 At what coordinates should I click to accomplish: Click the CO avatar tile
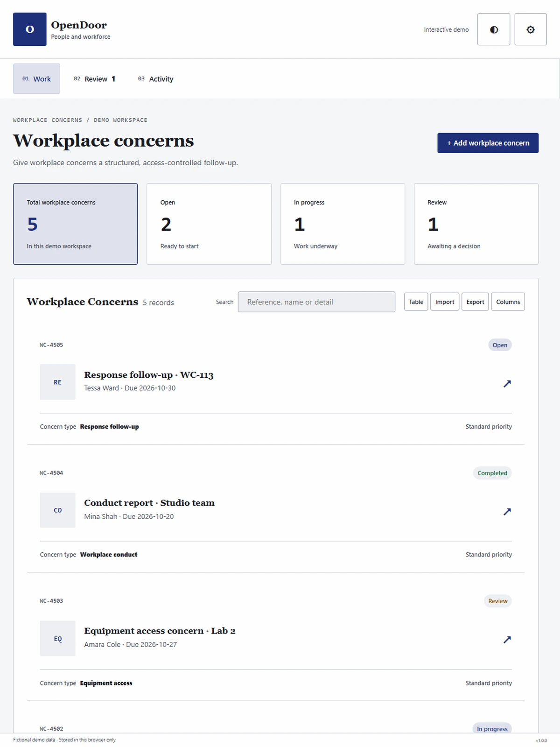[57, 510]
